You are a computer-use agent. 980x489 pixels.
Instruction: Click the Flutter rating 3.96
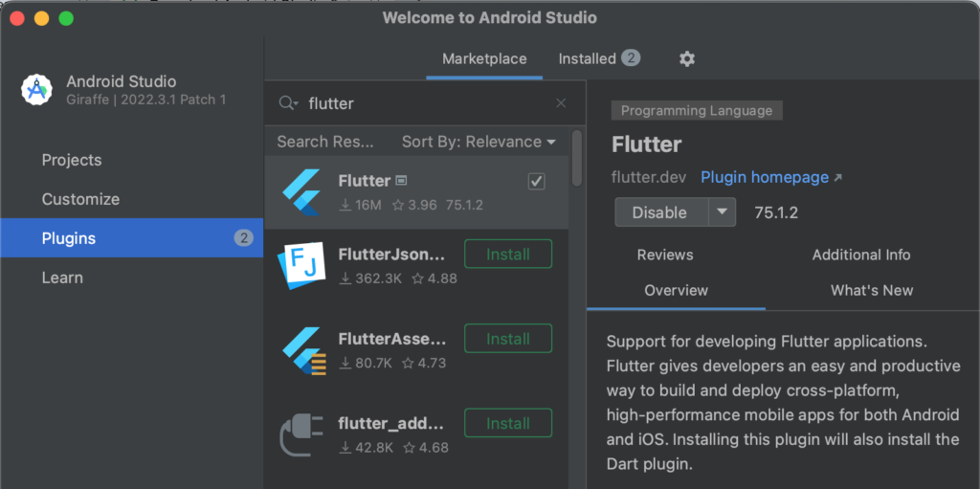pyautogui.click(x=413, y=205)
